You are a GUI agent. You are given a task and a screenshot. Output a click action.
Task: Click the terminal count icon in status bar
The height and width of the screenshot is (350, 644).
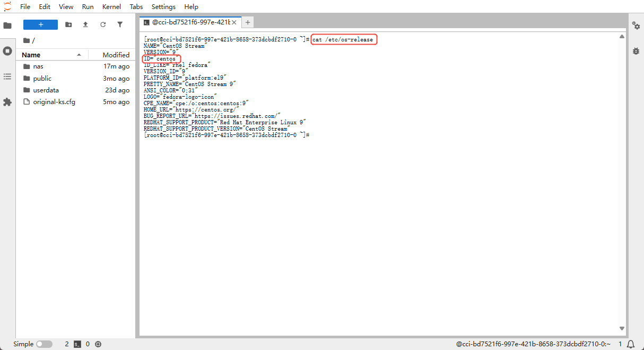click(77, 344)
